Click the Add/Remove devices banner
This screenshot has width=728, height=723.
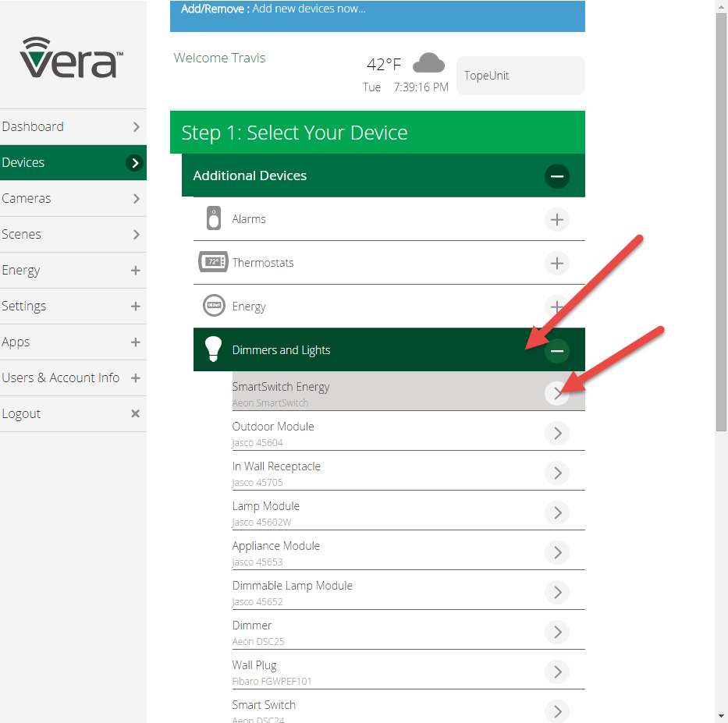point(378,16)
